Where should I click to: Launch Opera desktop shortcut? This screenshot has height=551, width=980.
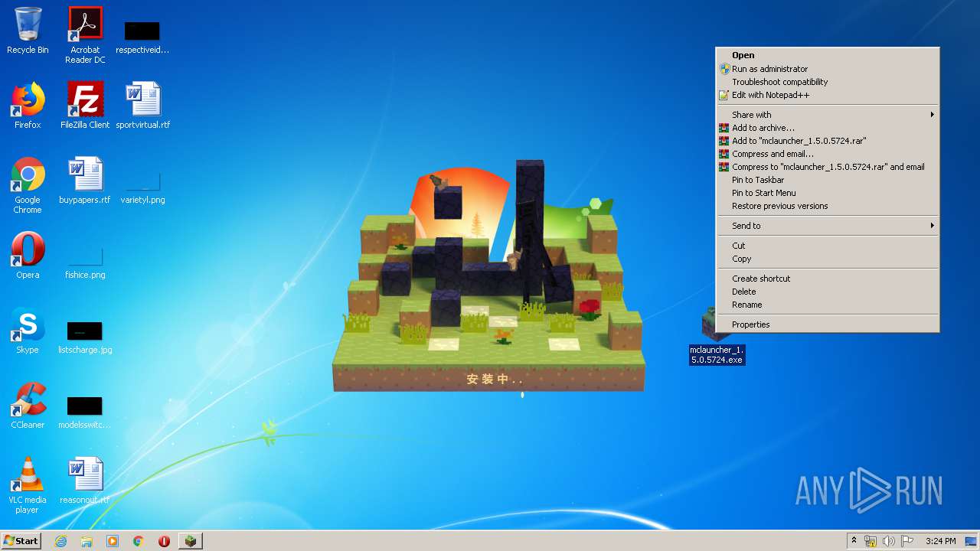coord(28,256)
